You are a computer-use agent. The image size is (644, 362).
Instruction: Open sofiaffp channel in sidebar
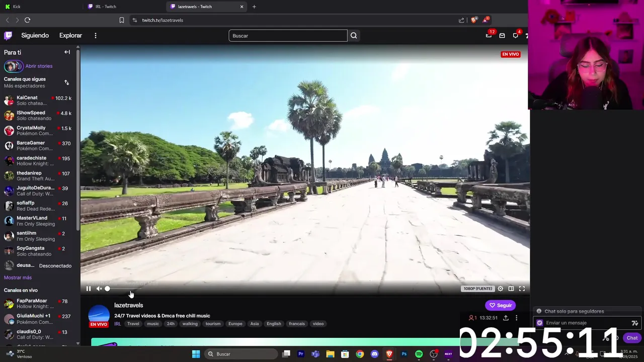(x=39, y=206)
